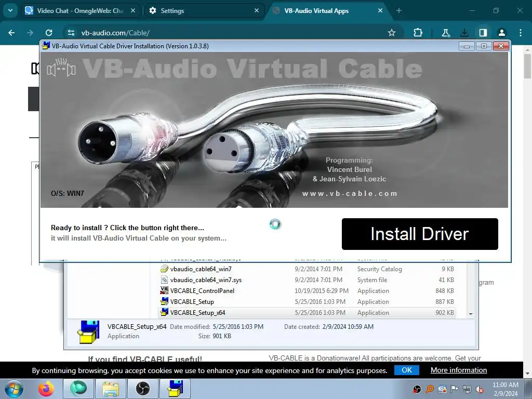
Task: Go back to the previous page
Action: coord(11,33)
